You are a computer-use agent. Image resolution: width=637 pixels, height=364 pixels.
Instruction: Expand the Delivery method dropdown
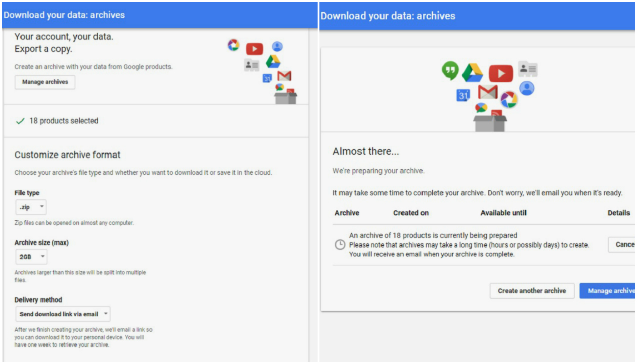pyautogui.click(x=63, y=314)
